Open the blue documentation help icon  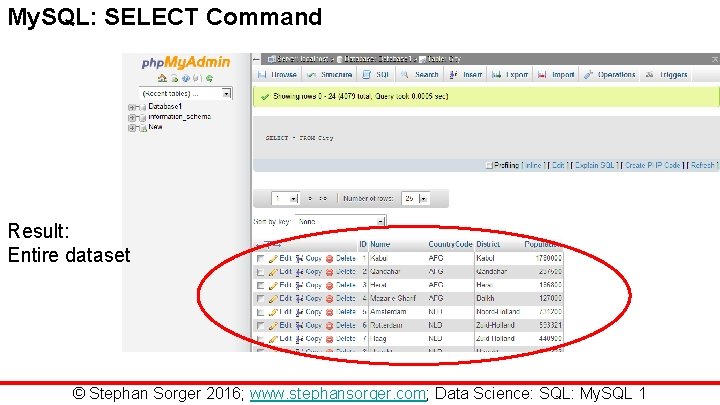pyautogui.click(x=186, y=79)
